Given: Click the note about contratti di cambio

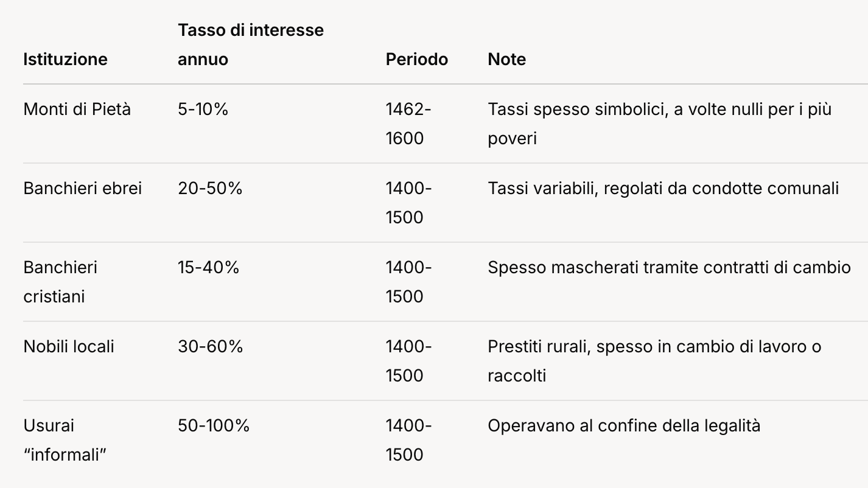Looking at the screenshot, I should click(669, 268).
